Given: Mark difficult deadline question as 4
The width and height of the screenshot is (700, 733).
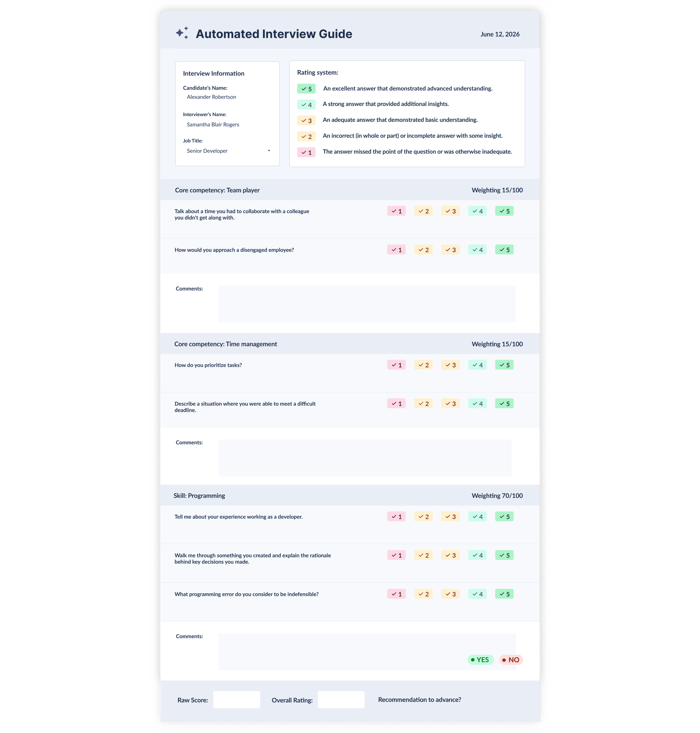Looking at the screenshot, I should (477, 404).
